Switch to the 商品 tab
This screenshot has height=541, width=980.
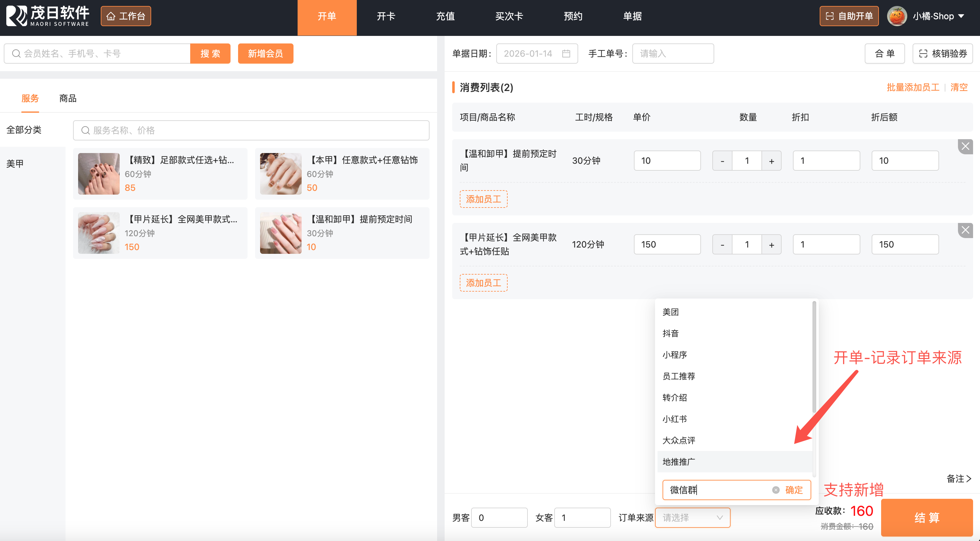point(68,99)
